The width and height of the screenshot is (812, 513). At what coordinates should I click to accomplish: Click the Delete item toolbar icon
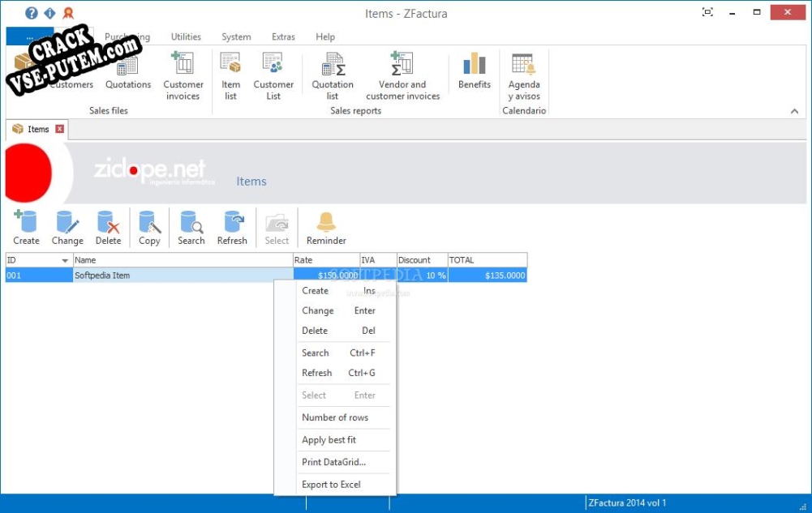(108, 228)
